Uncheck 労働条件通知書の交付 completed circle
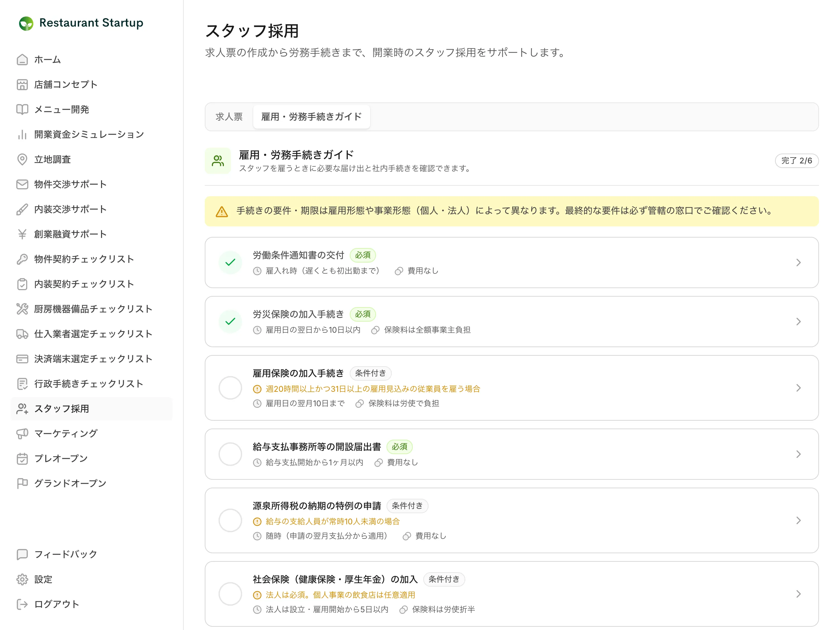 (230, 262)
